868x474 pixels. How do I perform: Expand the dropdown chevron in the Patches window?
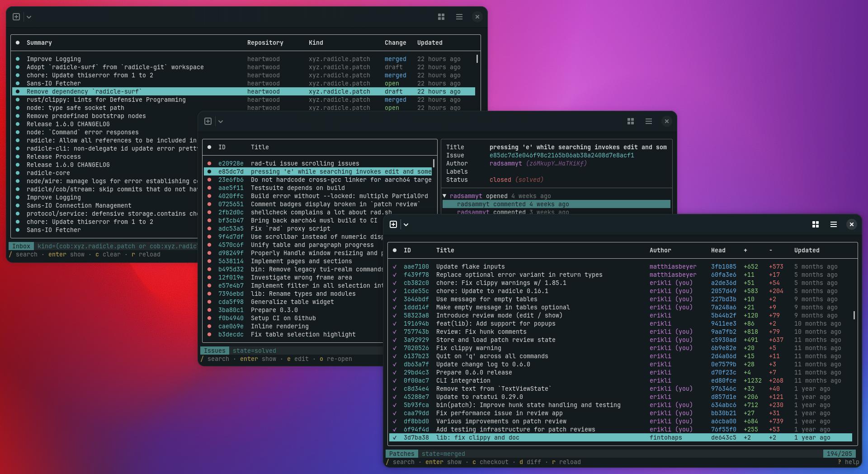click(x=406, y=224)
